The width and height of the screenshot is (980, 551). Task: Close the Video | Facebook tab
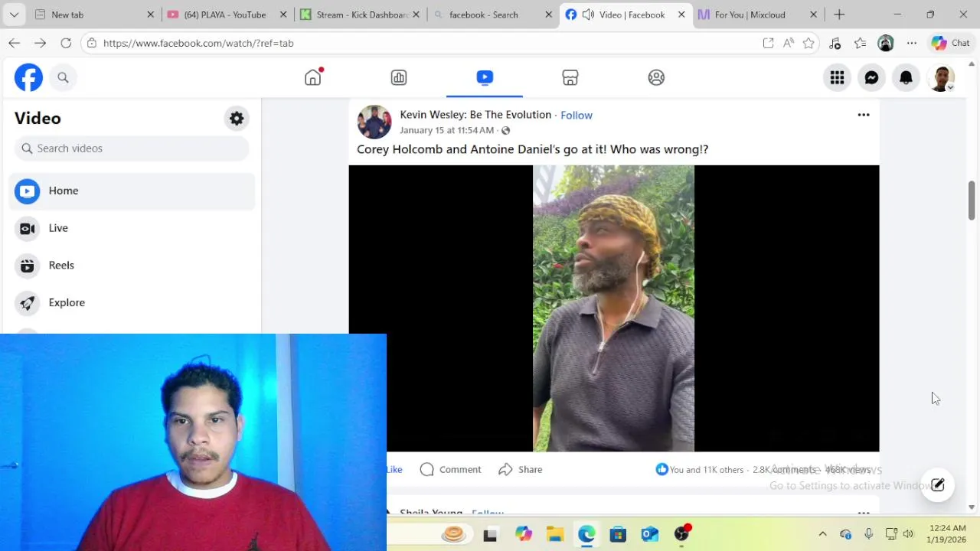681,15
